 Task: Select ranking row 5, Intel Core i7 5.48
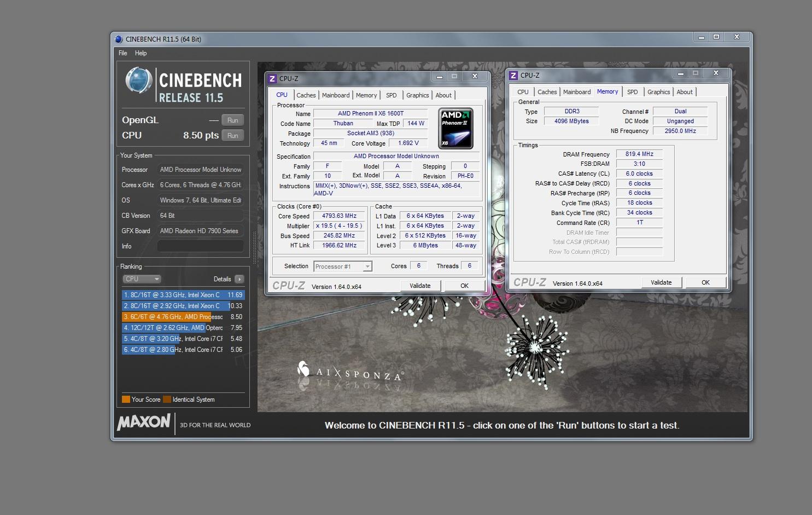[183, 339]
